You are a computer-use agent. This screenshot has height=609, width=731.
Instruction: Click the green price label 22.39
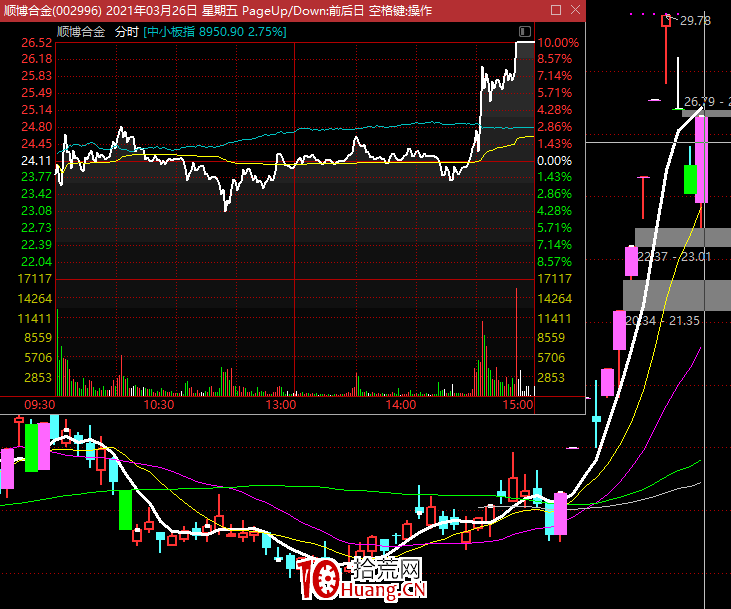[x=36, y=245]
